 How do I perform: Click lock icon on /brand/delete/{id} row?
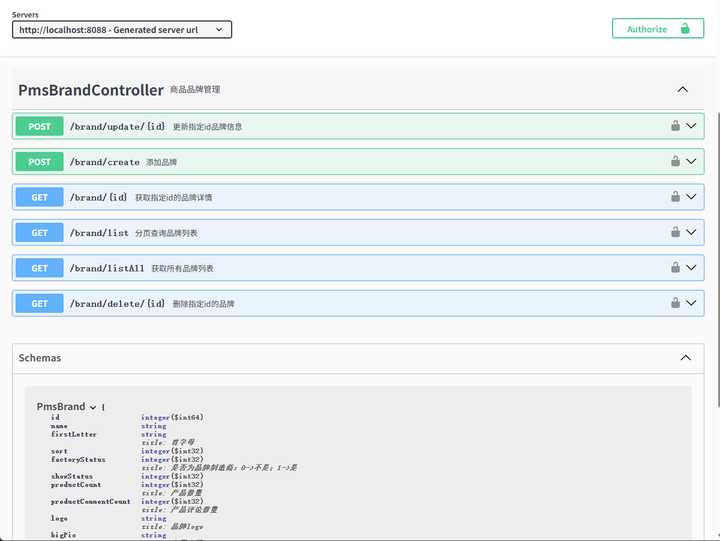[675, 303]
